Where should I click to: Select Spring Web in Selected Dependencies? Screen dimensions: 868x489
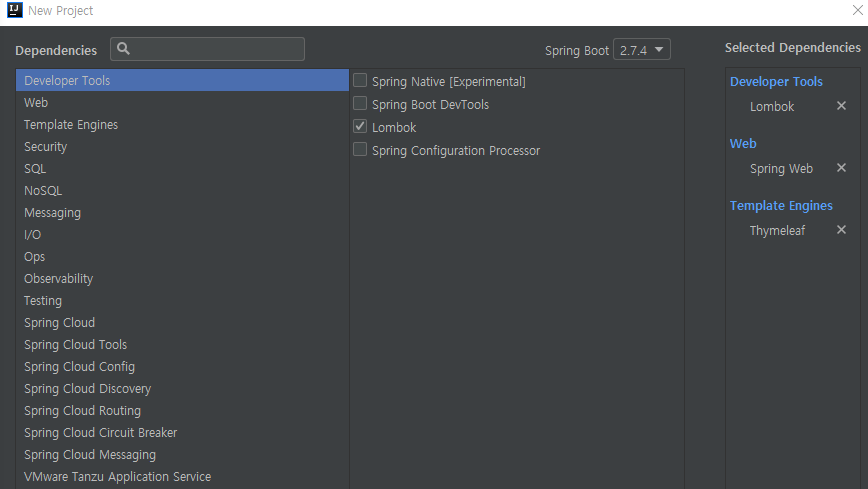781,168
